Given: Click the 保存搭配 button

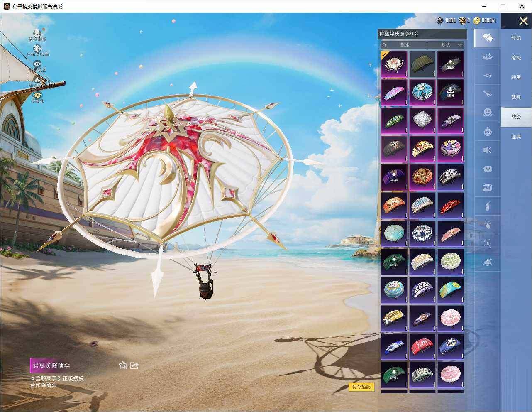Looking at the screenshot, I should point(361,387).
